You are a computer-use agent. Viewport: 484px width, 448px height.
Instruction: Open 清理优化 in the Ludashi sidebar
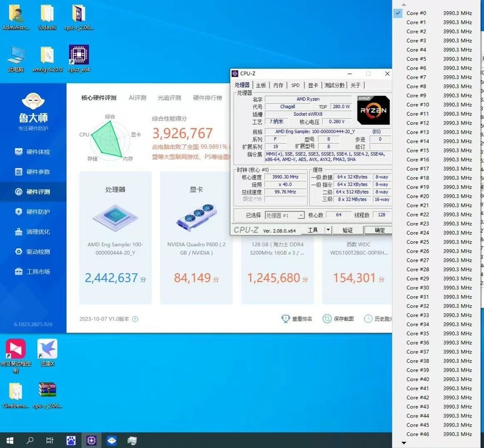coord(33,232)
